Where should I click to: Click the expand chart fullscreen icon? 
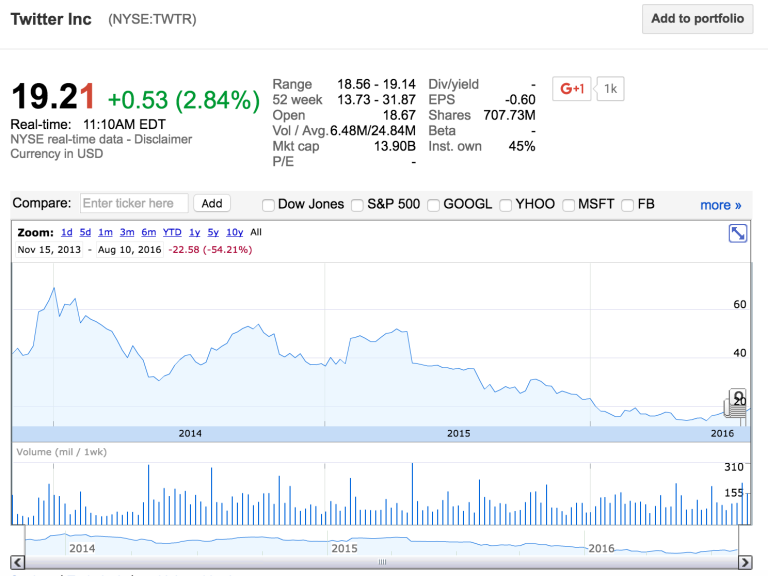click(737, 233)
